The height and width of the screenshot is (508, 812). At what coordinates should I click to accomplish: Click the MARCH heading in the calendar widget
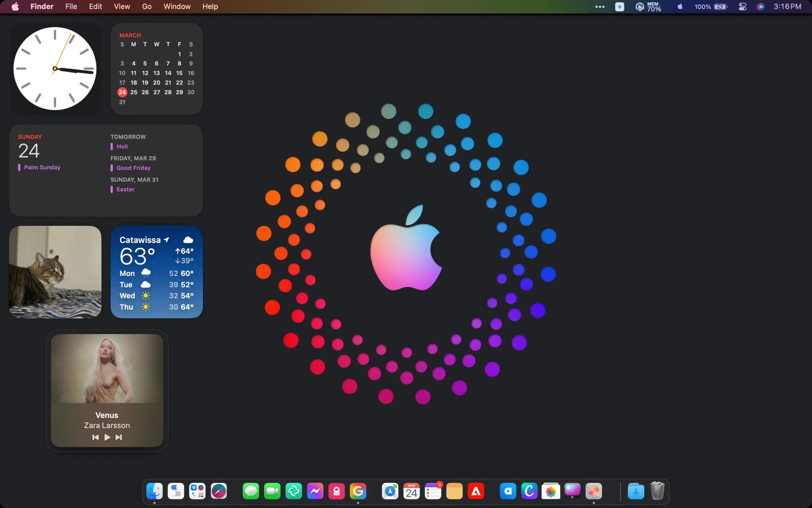pyautogui.click(x=130, y=35)
